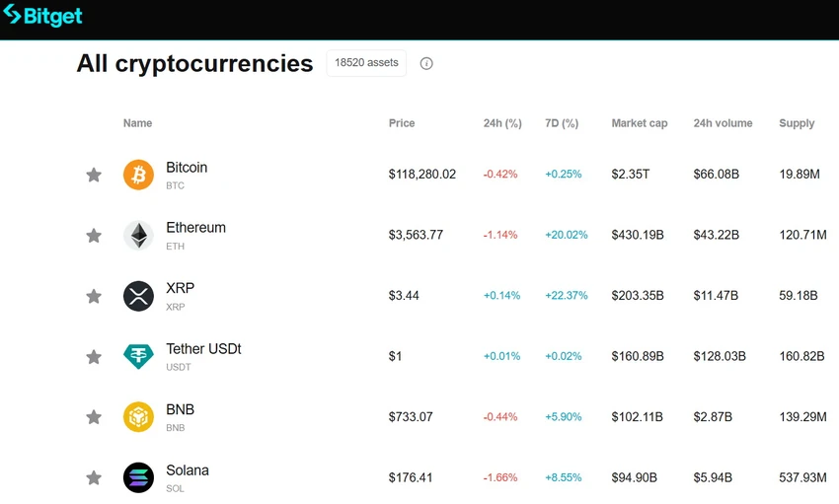
Task: Sort by 24h (%) column header
Action: pos(502,123)
